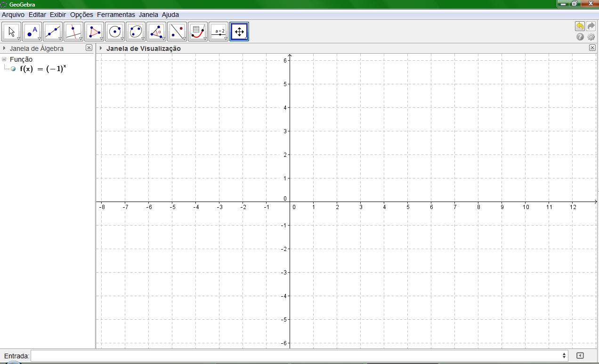
Task: Open the Slider tool submenu arrow
Action: click(226, 39)
